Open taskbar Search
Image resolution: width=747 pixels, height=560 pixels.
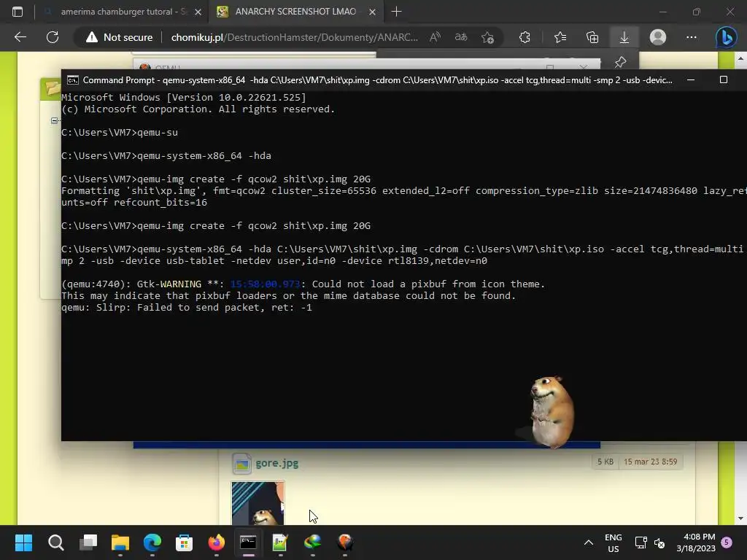(55, 542)
